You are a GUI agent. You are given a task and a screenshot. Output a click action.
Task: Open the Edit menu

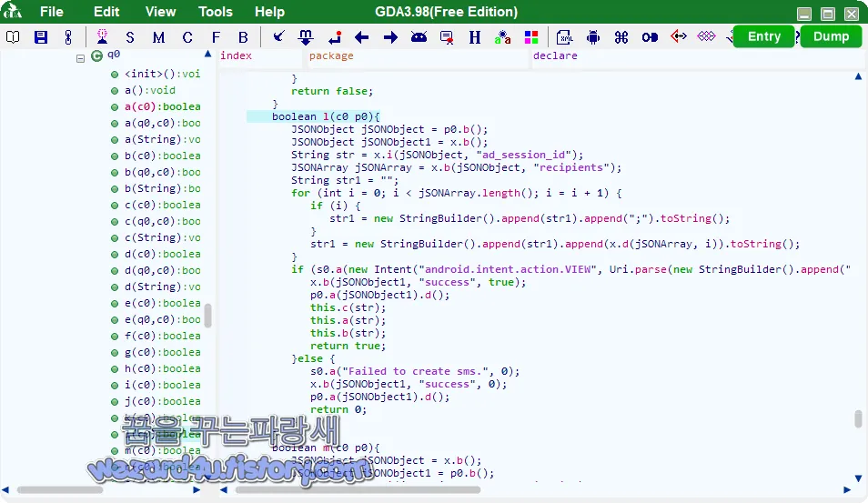coord(106,12)
